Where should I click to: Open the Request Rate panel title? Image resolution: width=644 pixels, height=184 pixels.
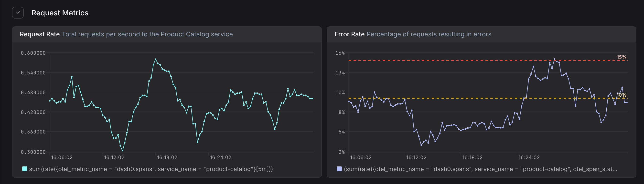40,34
